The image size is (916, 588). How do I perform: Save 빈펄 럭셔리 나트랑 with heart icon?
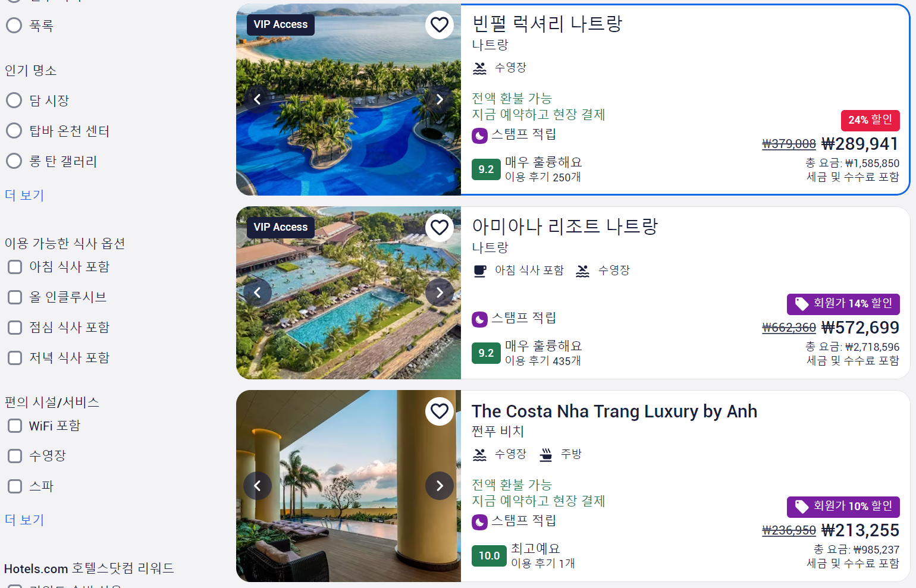tap(440, 25)
